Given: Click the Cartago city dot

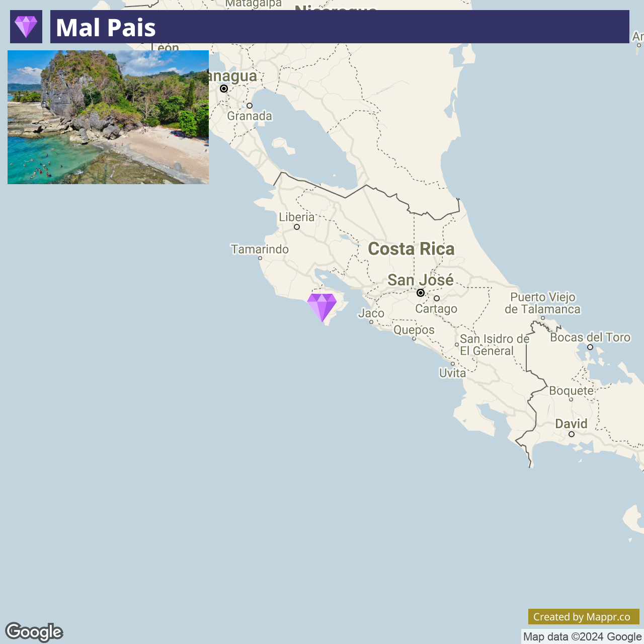Looking at the screenshot, I should pyautogui.click(x=437, y=298).
